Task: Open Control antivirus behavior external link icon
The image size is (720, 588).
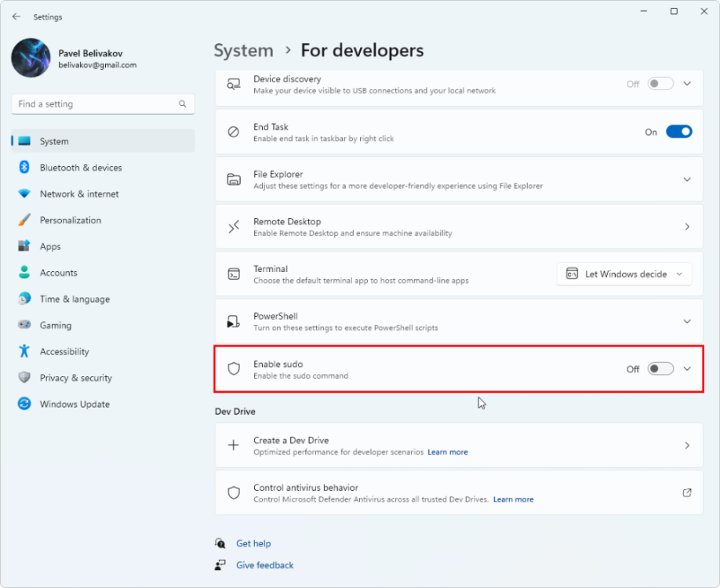Action: (x=687, y=492)
